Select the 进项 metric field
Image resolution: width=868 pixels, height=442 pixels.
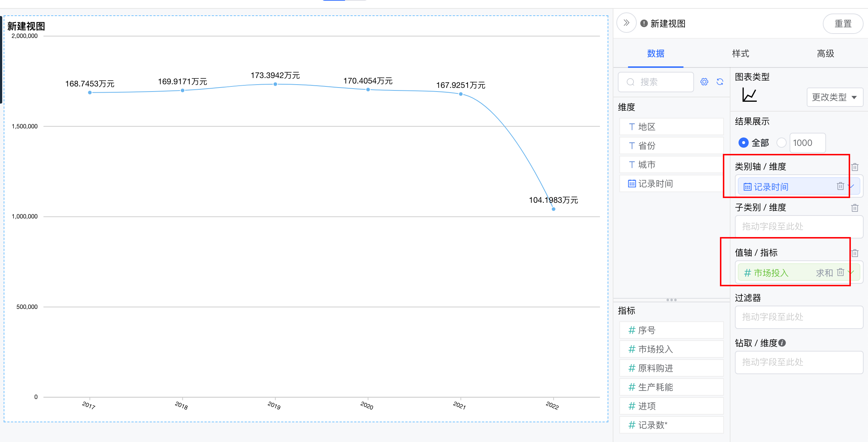click(x=671, y=406)
